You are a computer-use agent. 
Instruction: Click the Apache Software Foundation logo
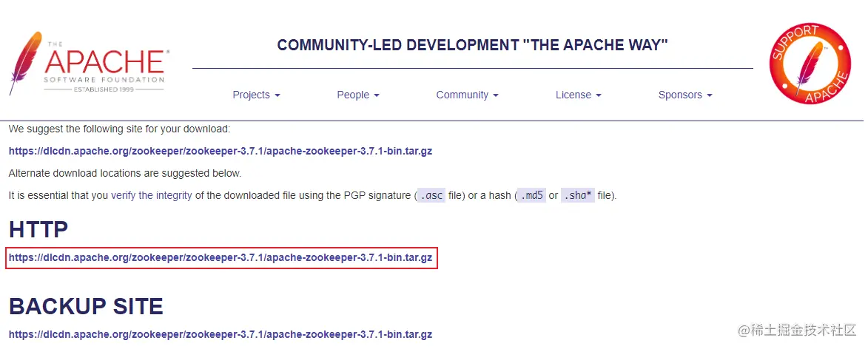[89, 64]
